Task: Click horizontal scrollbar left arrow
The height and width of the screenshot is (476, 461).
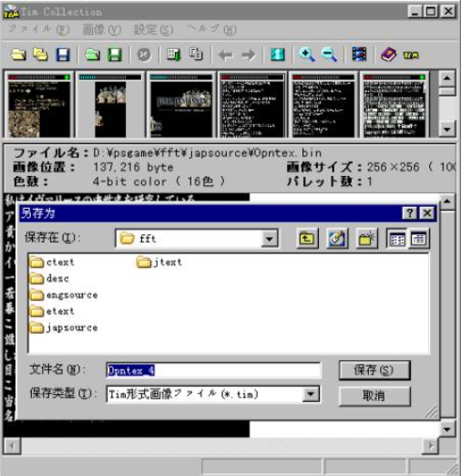Action: click(12, 446)
